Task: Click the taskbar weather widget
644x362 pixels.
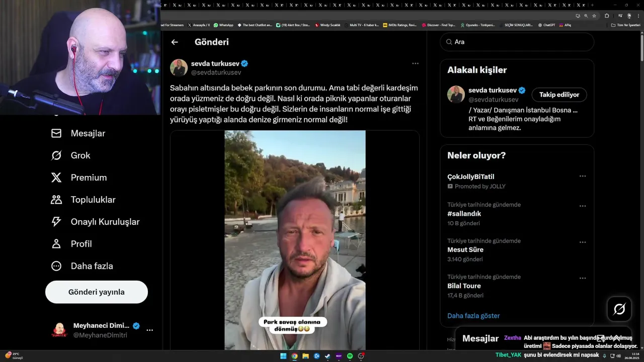Action: 14,355
